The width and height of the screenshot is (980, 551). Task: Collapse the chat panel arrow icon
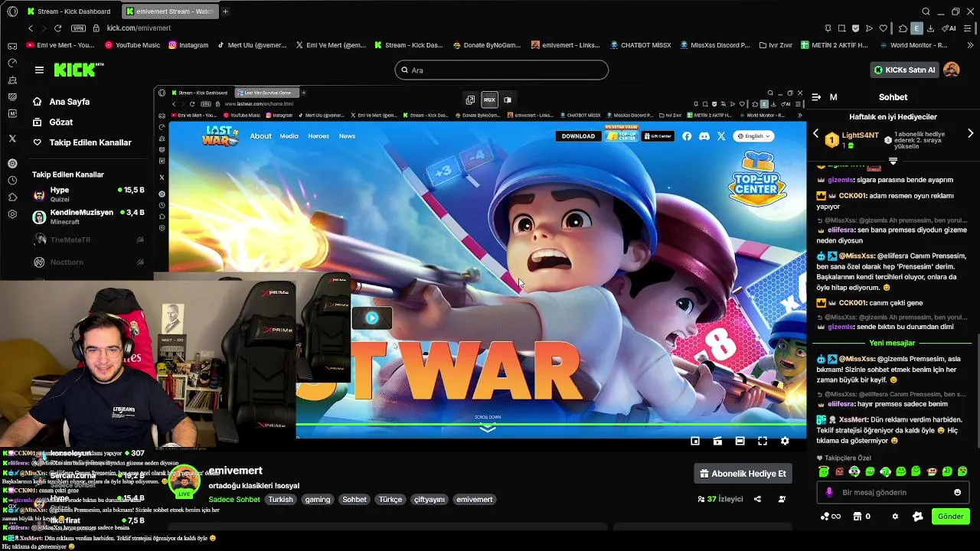point(816,97)
